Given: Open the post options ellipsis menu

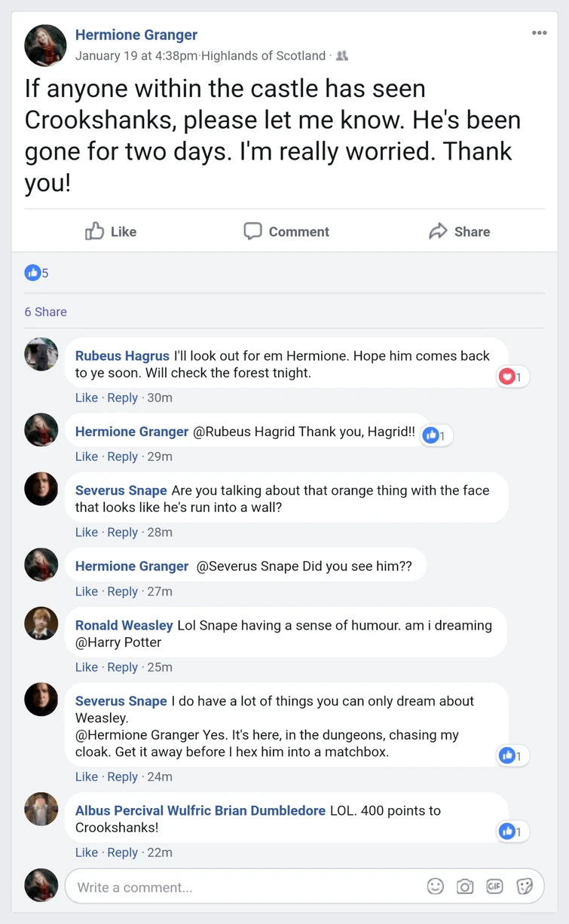Looking at the screenshot, I should click(539, 33).
